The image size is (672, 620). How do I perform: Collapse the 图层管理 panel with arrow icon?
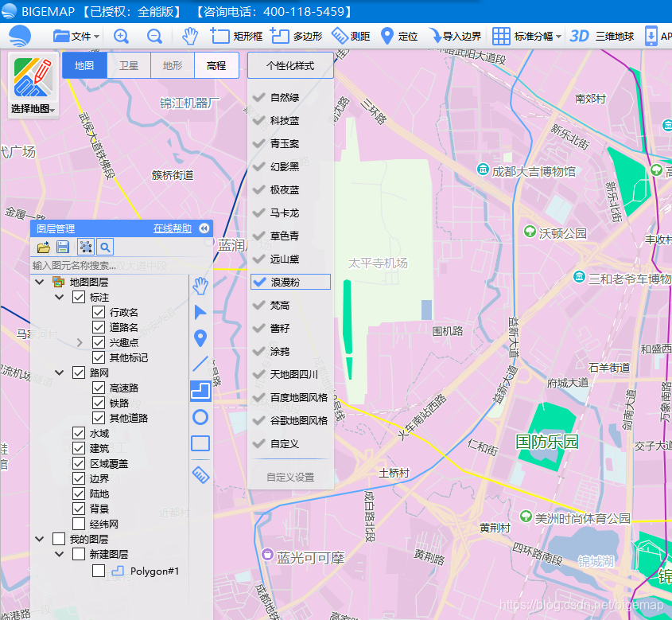(x=204, y=228)
